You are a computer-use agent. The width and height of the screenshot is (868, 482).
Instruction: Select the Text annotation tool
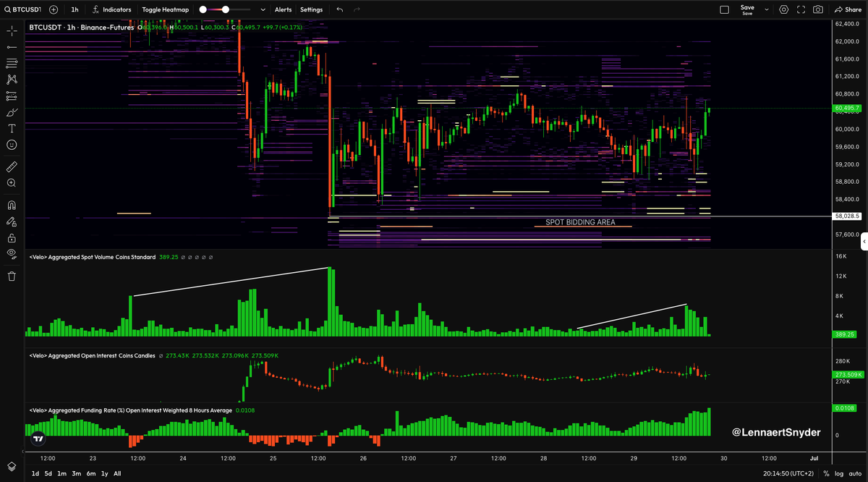[12, 128]
